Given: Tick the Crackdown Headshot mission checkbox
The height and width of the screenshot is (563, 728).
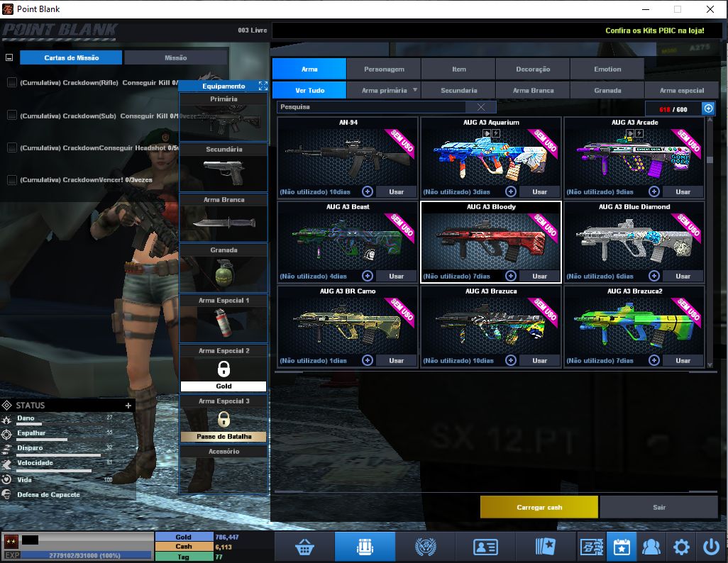Looking at the screenshot, I should [x=12, y=147].
